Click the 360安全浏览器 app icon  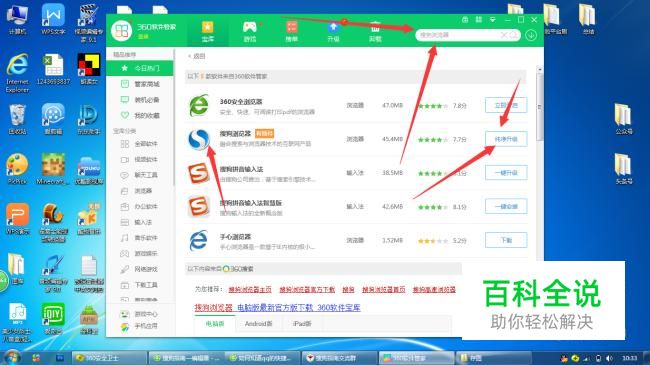tap(199, 105)
